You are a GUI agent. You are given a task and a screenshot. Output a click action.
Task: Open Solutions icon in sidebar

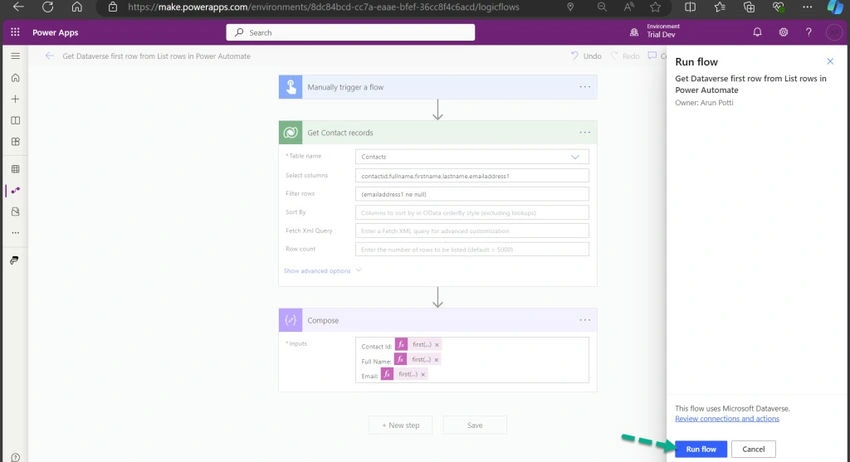(16, 211)
